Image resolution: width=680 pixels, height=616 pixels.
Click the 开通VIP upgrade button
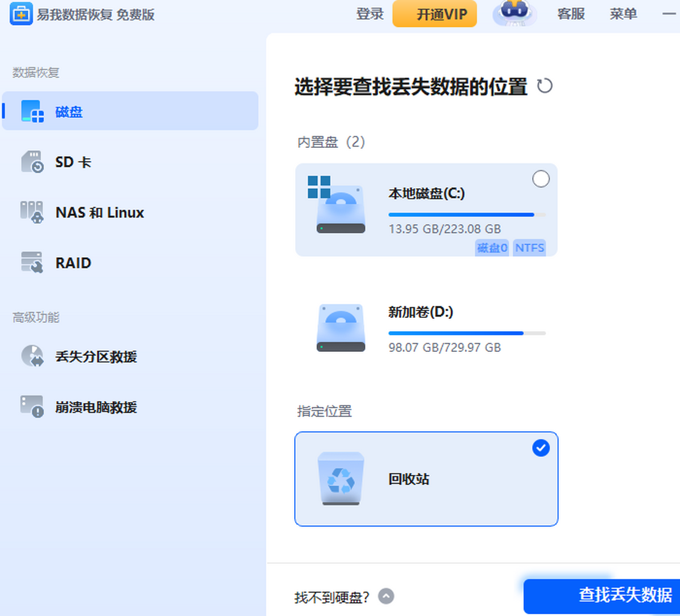[435, 14]
